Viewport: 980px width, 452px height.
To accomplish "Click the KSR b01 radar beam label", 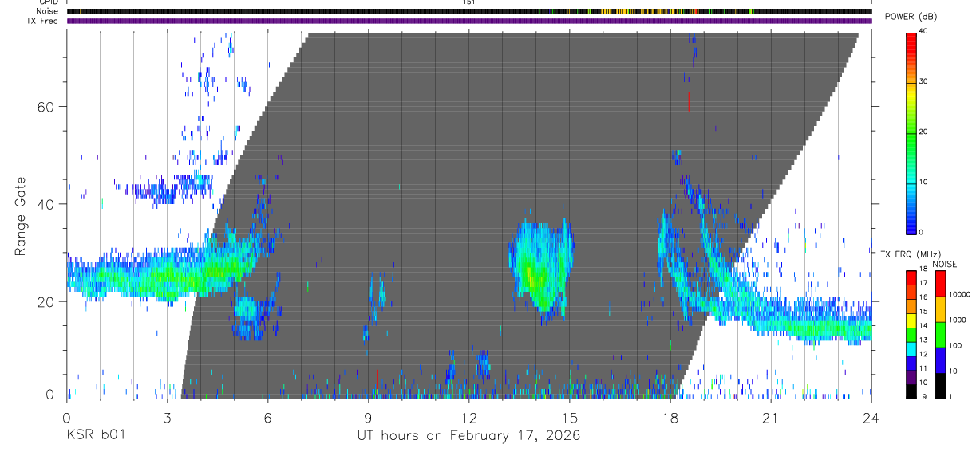I will (x=95, y=435).
